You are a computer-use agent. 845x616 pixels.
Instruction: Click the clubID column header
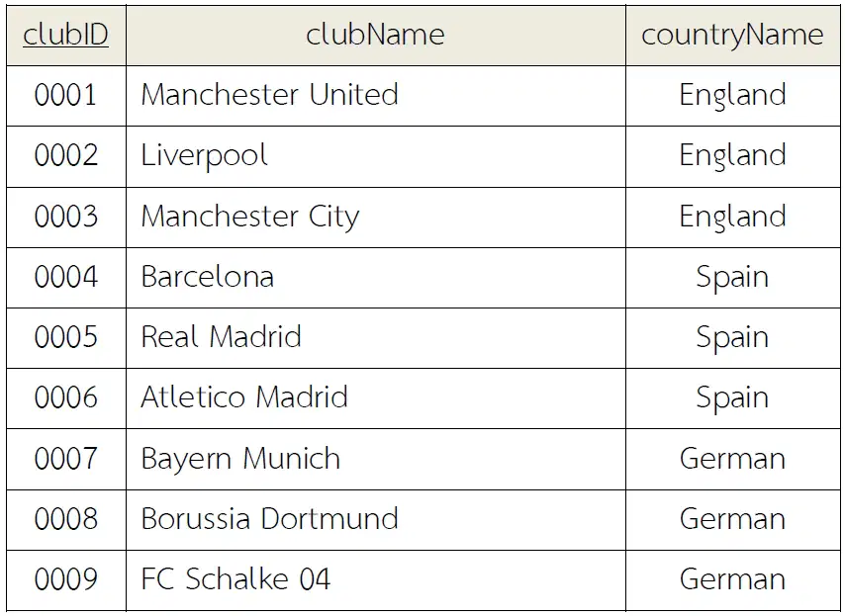[x=65, y=36]
